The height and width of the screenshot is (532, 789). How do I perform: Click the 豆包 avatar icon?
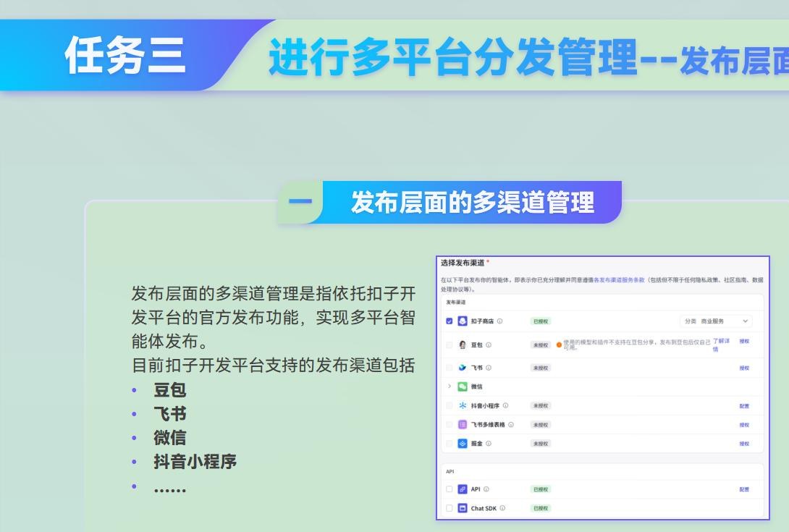(x=463, y=345)
